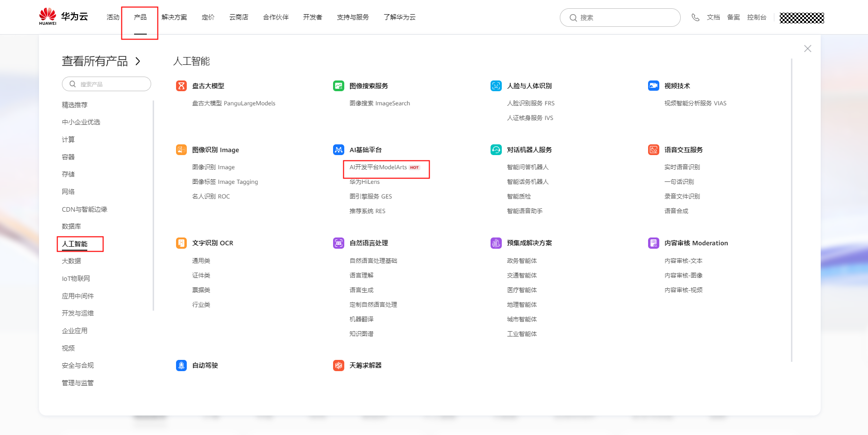Click the phone contact icon
The width and height of the screenshot is (868, 435).
tap(695, 18)
